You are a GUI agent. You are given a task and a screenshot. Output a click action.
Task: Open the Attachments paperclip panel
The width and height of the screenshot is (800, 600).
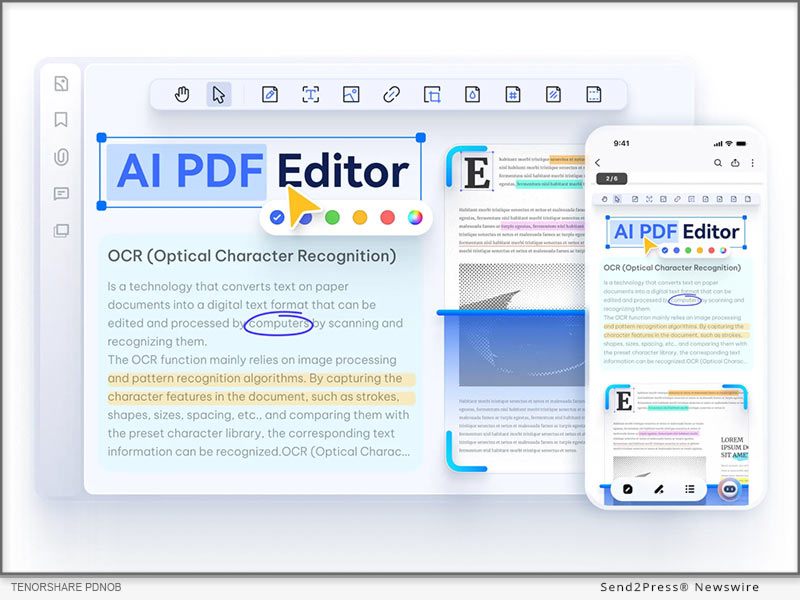60,157
